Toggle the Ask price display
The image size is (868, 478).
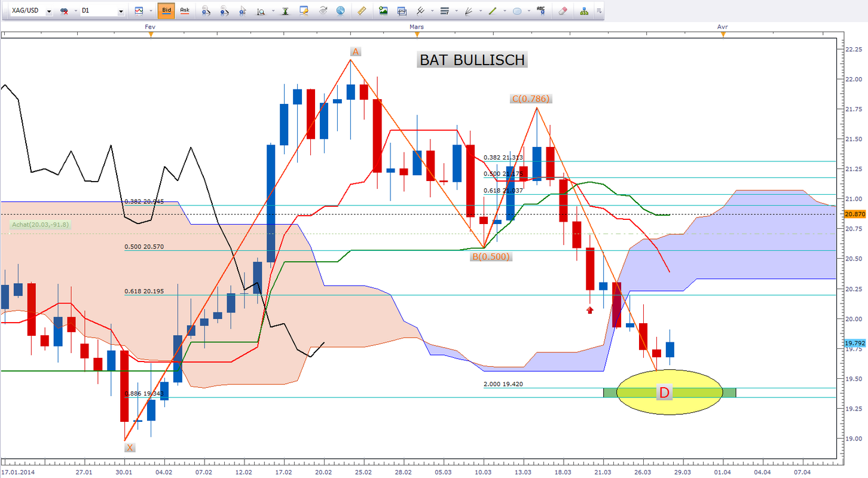point(185,11)
